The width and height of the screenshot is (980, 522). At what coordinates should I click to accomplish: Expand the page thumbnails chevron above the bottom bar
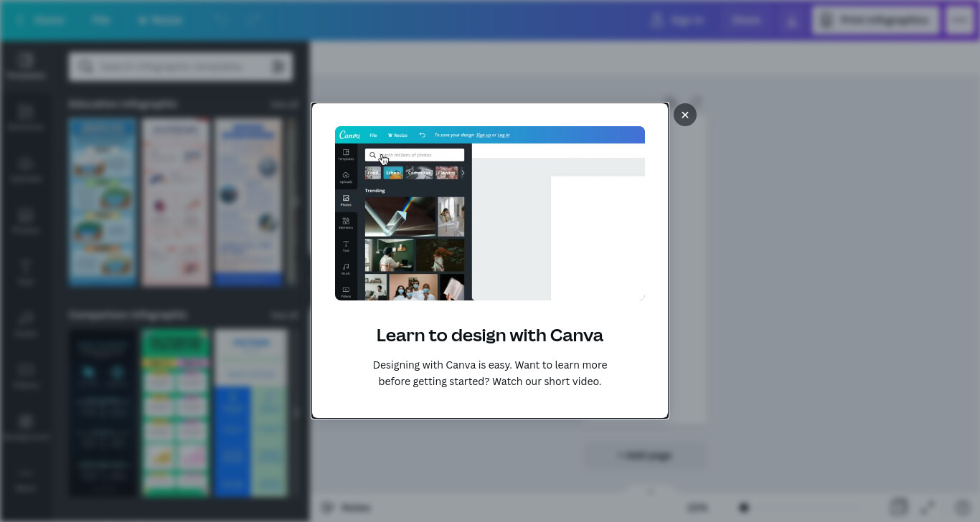coord(651,491)
